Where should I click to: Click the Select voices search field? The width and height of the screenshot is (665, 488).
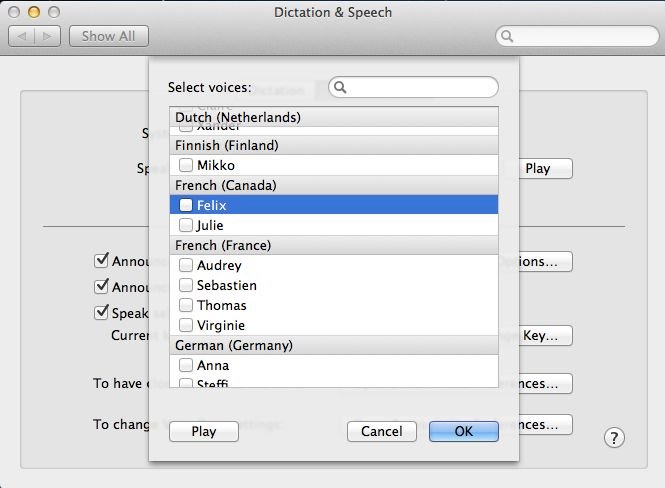pyautogui.click(x=413, y=87)
